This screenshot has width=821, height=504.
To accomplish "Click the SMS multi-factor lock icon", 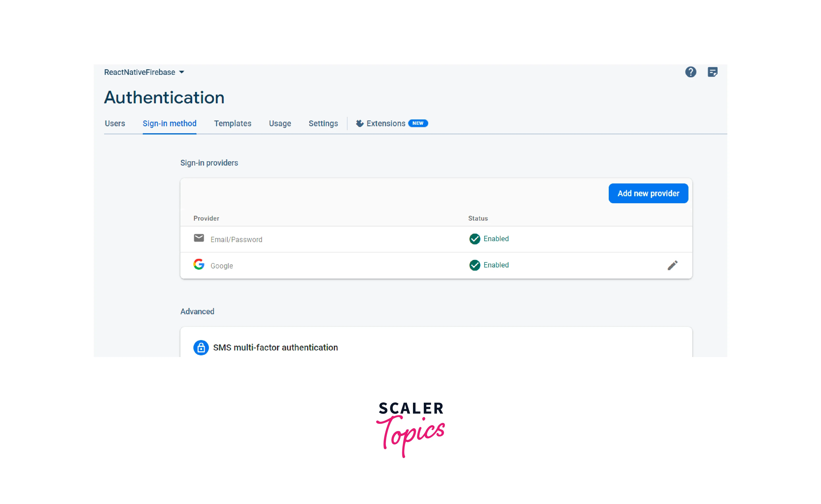I will point(201,348).
